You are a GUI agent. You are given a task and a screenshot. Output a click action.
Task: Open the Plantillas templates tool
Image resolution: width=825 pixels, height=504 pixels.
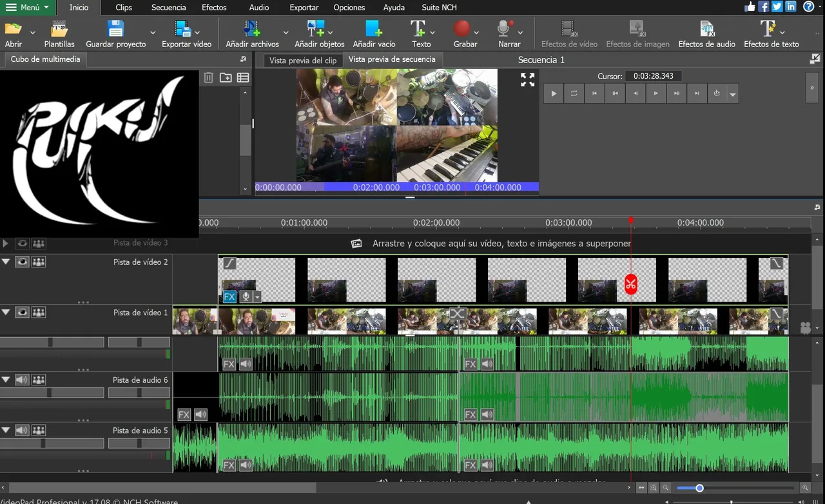(x=59, y=29)
